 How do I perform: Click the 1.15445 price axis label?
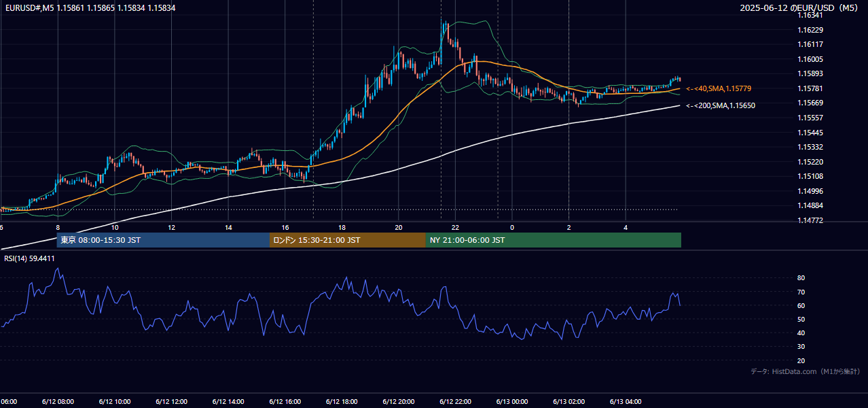811,133
